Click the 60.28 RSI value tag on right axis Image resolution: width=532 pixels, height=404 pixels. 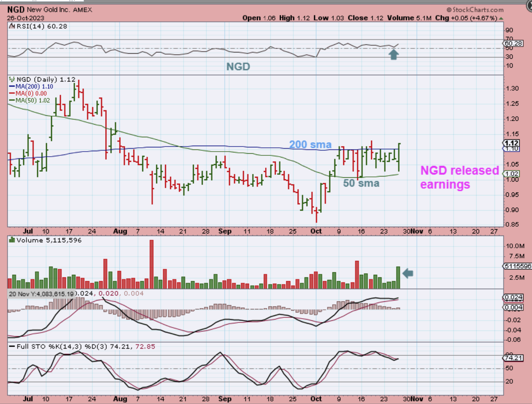point(513,43)
